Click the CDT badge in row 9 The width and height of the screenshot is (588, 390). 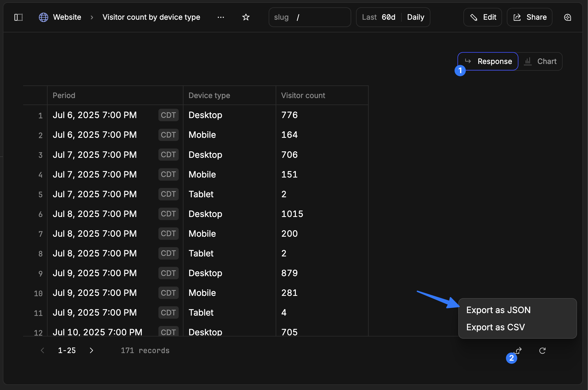[x=168, y=273]
